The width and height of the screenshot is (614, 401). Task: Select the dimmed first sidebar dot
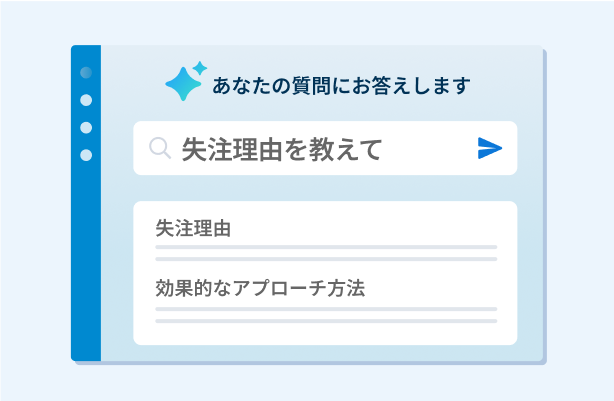[x=86, y=72]
